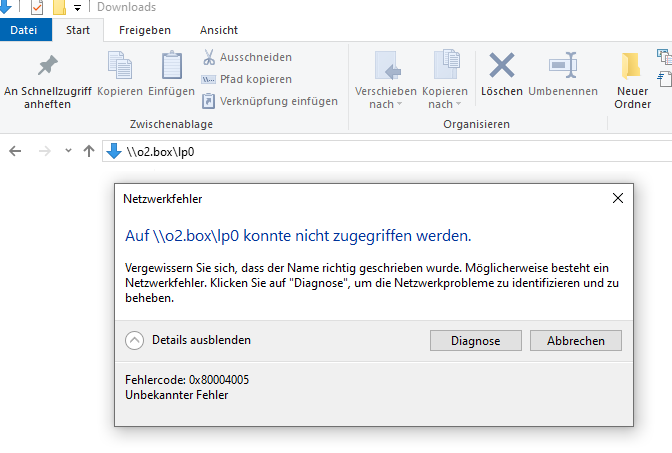
Task: Collapse details via Details ausblenden
Action: [x=188, y=340]
